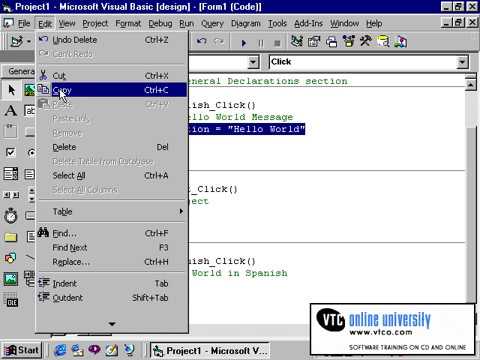Screen dimensions: 480x360
Task: Open the Form Layout Window icon
Action: tap(331, 41)
